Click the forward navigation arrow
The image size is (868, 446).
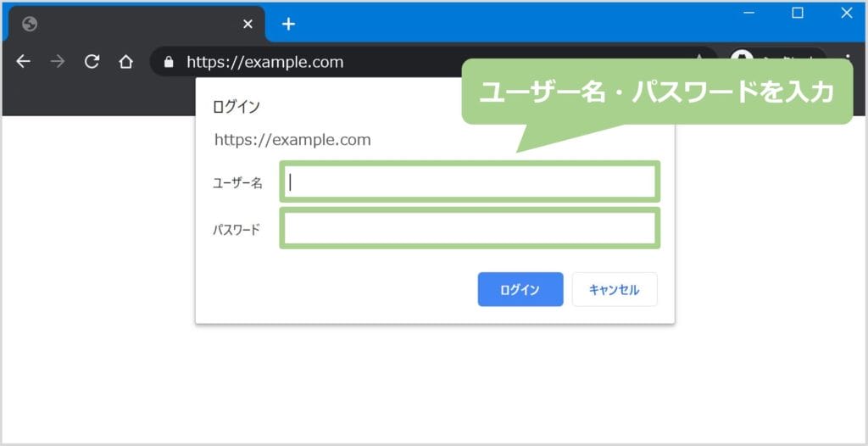coord(58,62)
